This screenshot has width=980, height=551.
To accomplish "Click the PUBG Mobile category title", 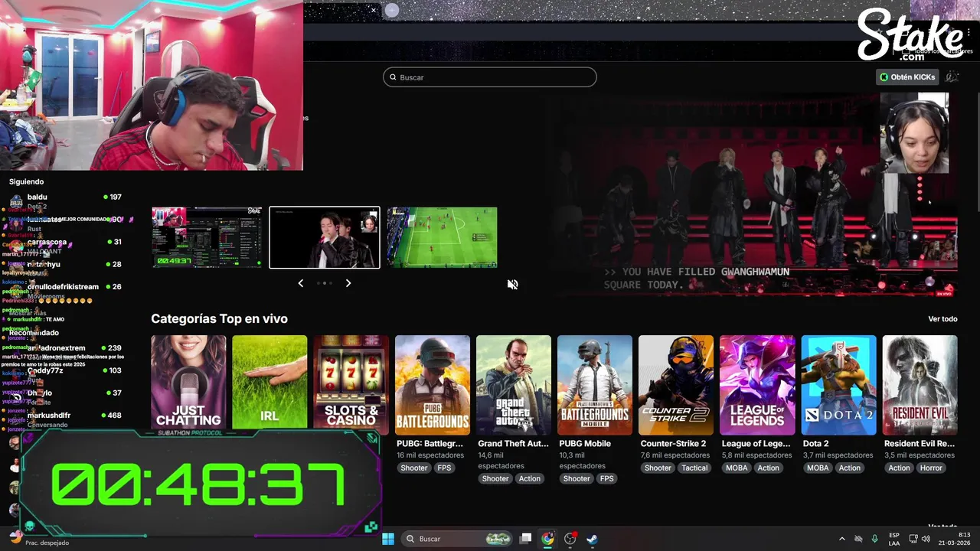I will click(x=585, y=444).
